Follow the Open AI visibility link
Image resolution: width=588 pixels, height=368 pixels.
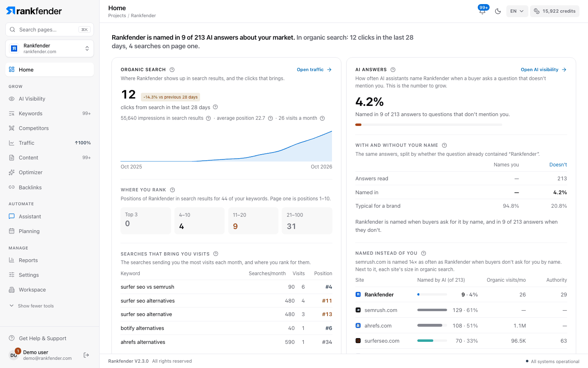[x=543, y=70]
